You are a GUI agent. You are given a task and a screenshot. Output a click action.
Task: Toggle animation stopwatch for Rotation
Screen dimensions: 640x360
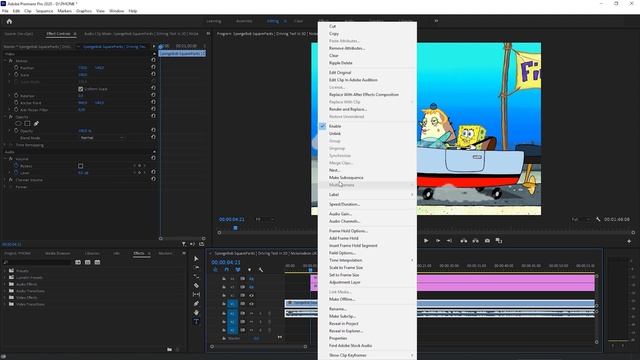tap(16, 96)
